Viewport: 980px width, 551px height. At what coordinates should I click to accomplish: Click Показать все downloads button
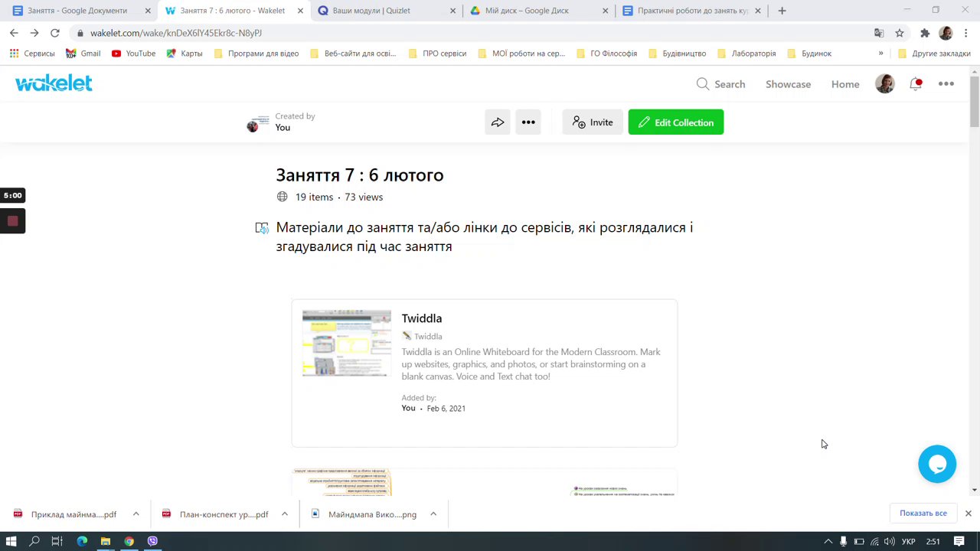click(x=923, y=514)
